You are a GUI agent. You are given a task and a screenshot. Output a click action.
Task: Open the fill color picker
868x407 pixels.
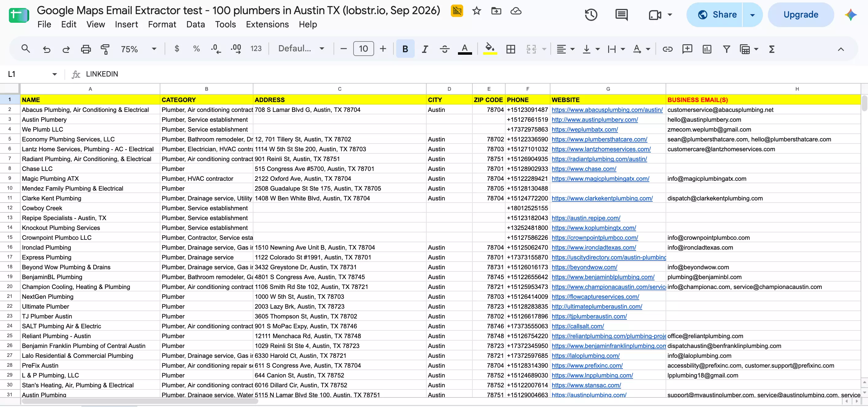490,49
